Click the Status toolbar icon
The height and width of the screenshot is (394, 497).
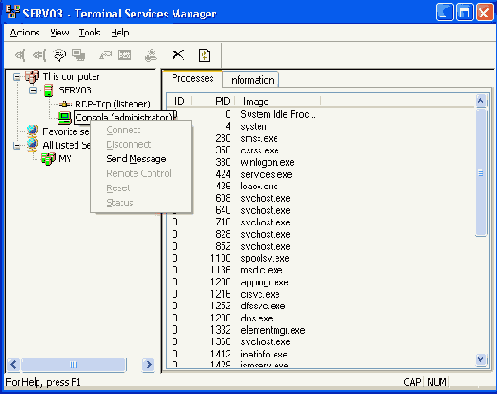tap(125, 55)
